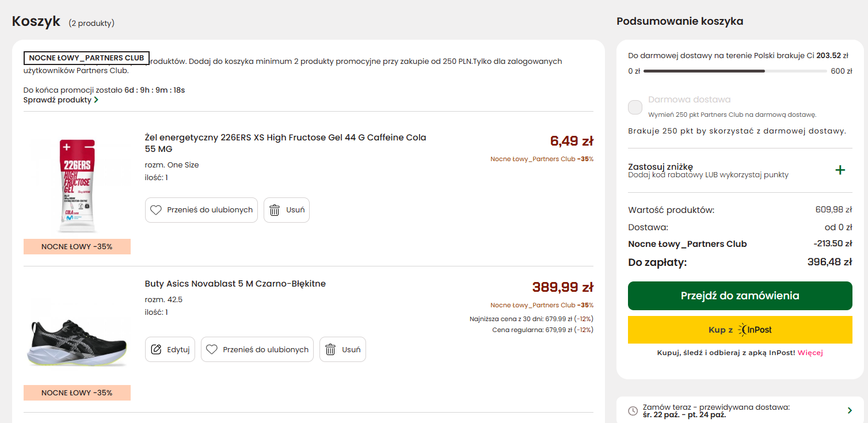This screenshot has width=868, height=423.
Task: Toggle the Darmowa dostawa checkbox
Action: coord(635,107)
